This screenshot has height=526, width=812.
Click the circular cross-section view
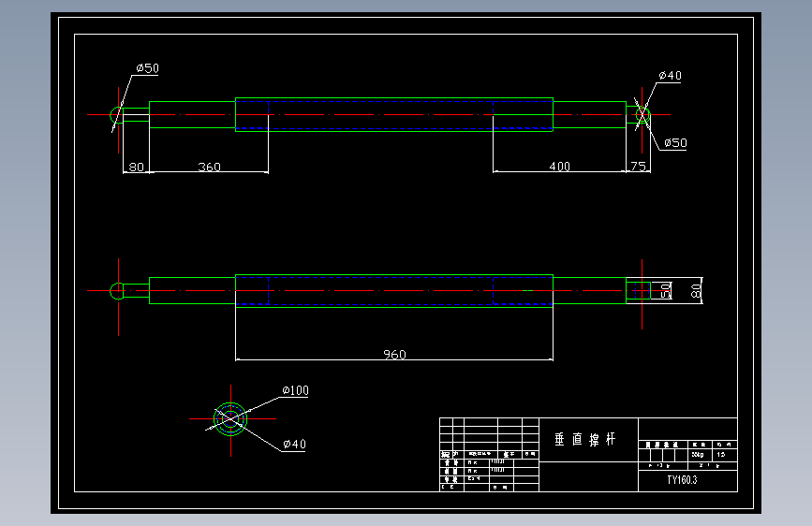230,419
